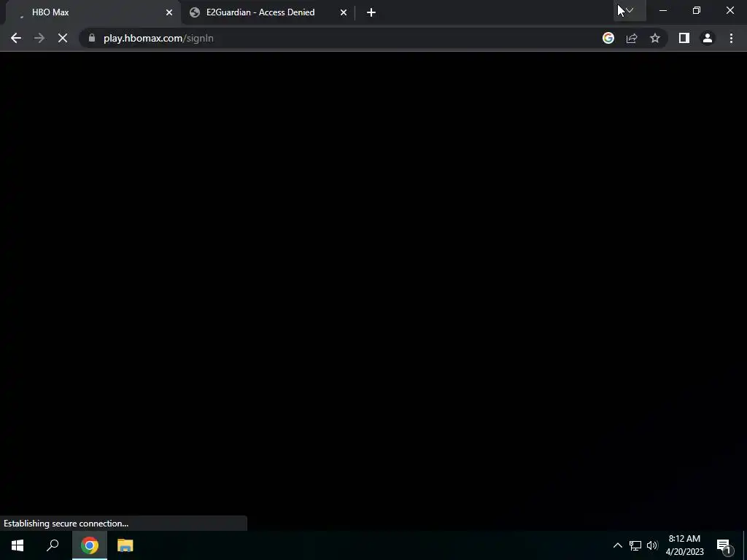
Task: Restore down the Chrome window
Action: click(x=697, y=10)
